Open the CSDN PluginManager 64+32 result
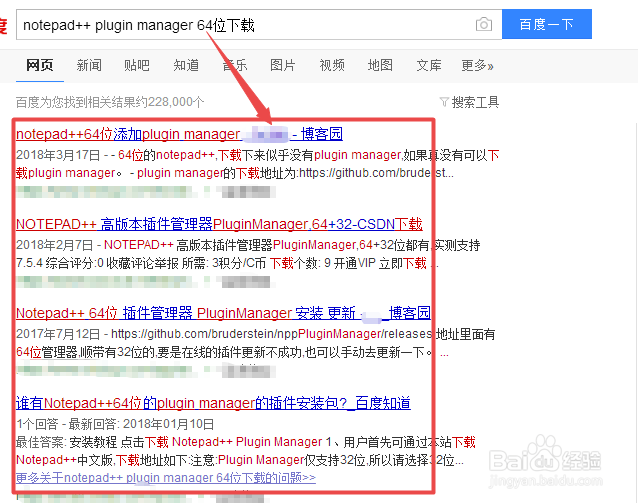The image size is (638, 503). pyautogui.click(x=219, y=224)
